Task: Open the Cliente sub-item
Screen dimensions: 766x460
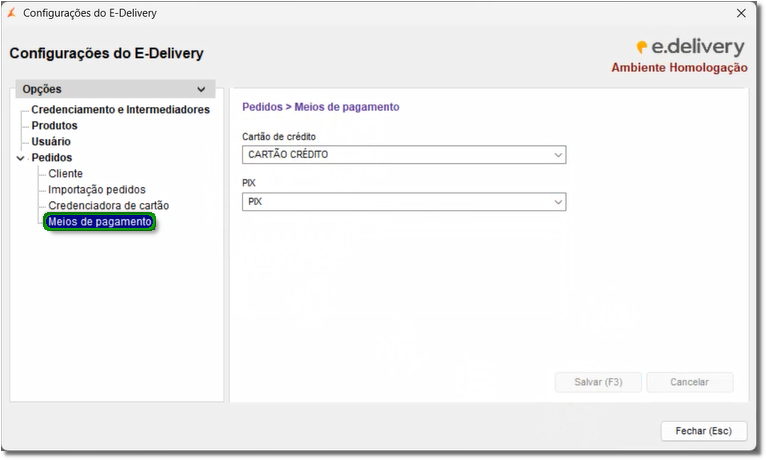Action: click(x=66, y=174)
